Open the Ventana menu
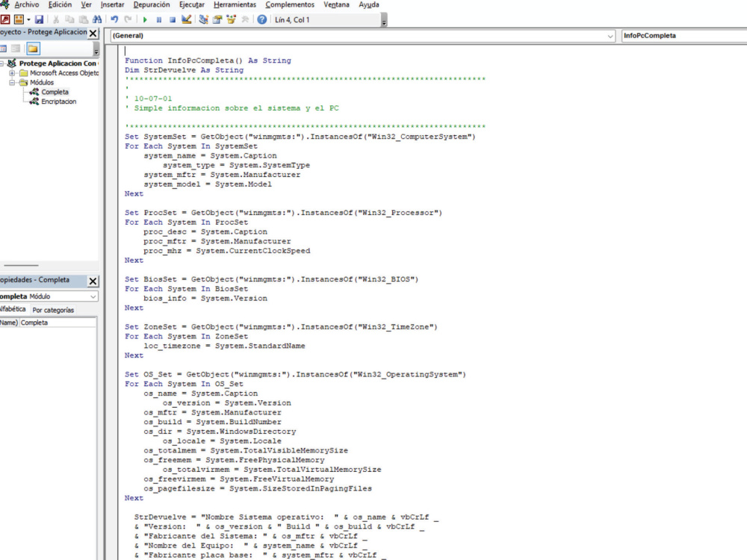The width and height of the screenshot is (747, 560). 336,4
